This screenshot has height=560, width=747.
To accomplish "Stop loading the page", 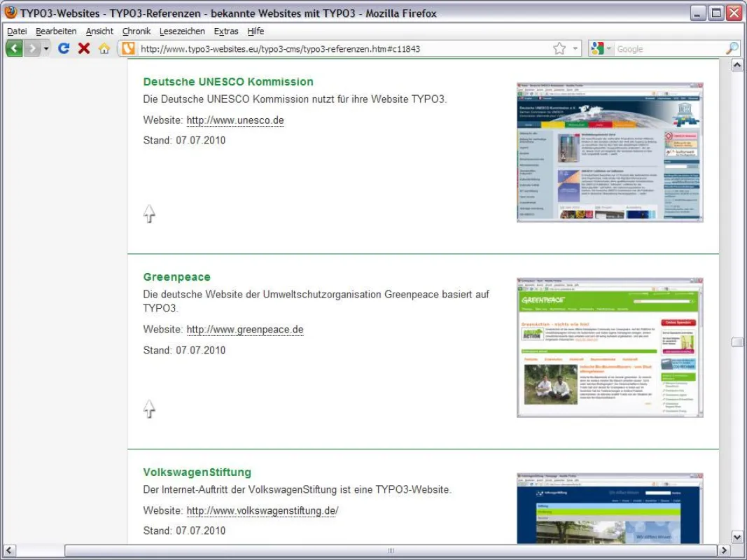I will (84, 48).
